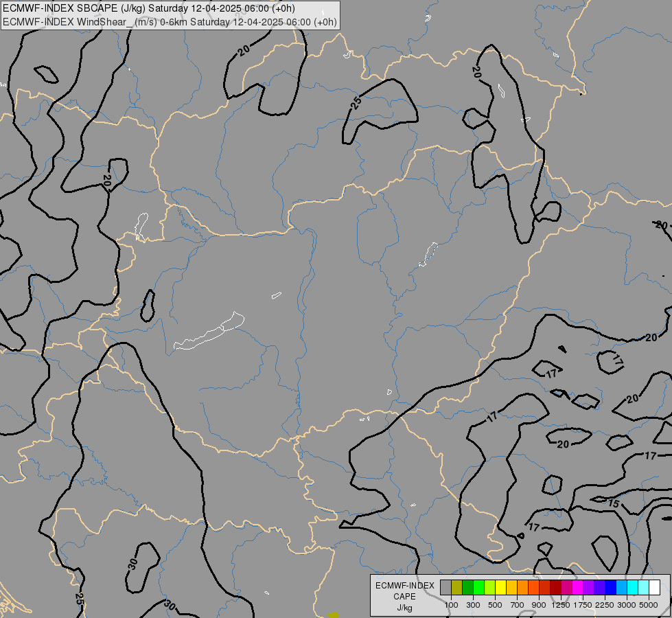Click the 700 legend value
Image resolution: width=672 pixels, height=618 pixels.
pyautogui.click(x=518, y=605)
